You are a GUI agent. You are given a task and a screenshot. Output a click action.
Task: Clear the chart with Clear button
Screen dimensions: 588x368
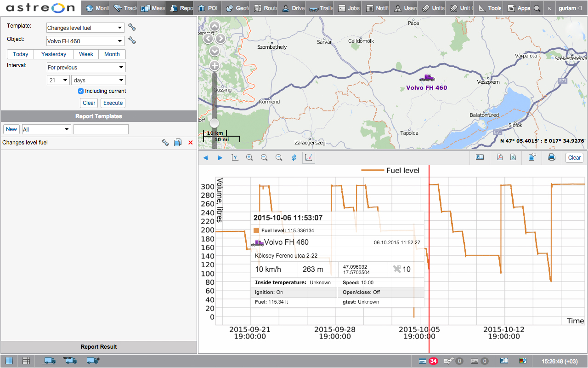(x=574, y=157)
